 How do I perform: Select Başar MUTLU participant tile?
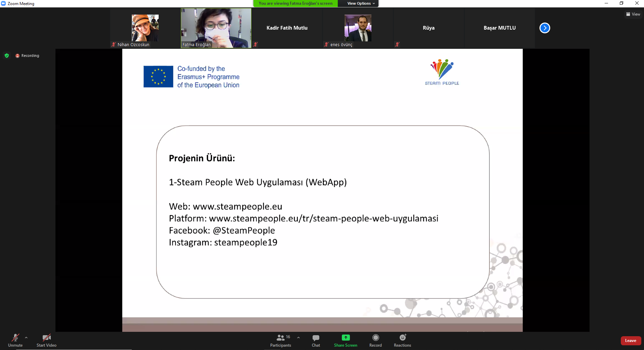pyautogui.click(x=499, y=28)
